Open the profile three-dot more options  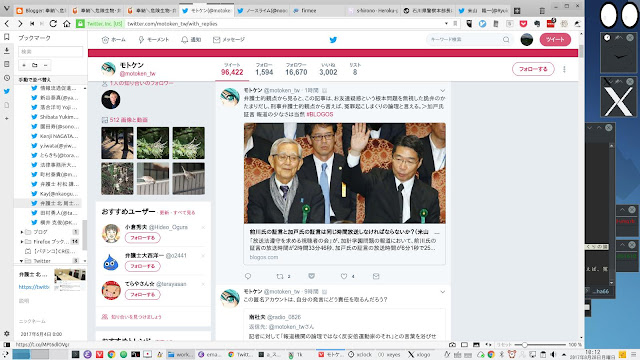[564, 69]
